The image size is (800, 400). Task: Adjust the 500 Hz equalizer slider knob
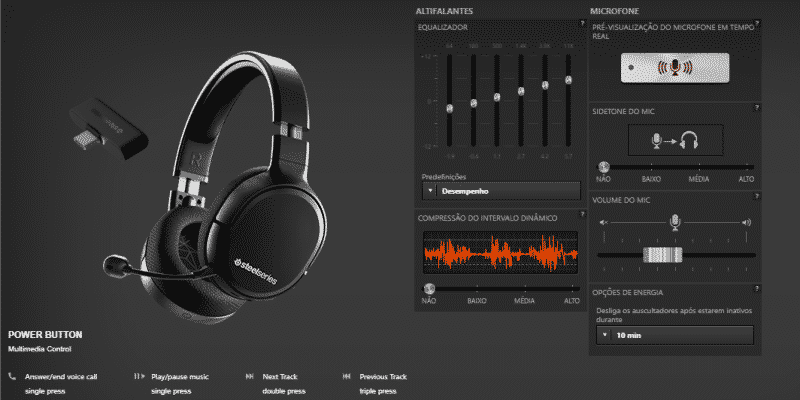pos(497,97)
